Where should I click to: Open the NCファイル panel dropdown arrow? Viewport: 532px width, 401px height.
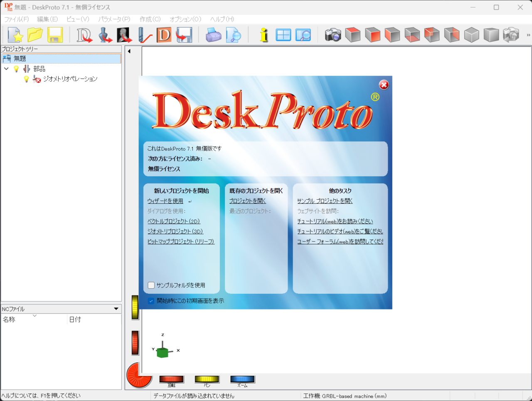point(116,309)
